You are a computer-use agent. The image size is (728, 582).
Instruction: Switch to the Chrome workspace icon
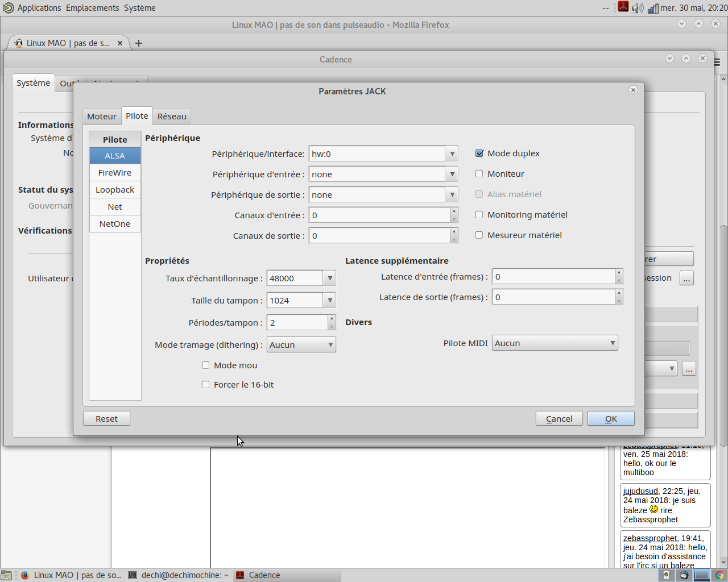(719, 575)
